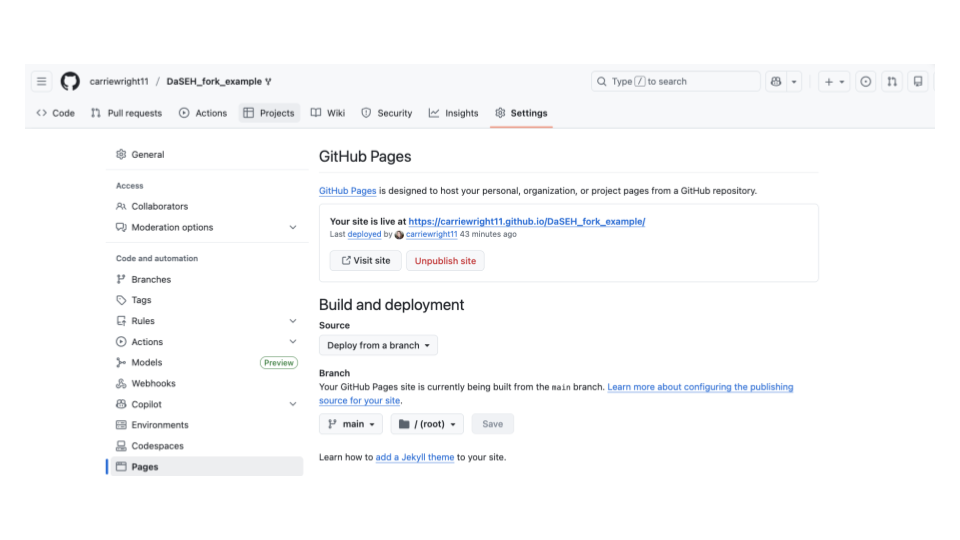Select Pages in the settings sidebar

pos(207,467)
